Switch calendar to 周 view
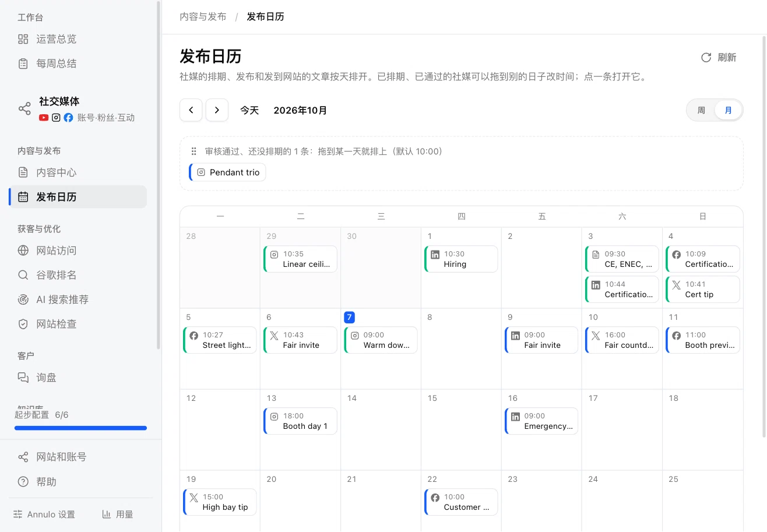Image resolution: width=767 pixels, height=532 pixels. pos(701,110)
